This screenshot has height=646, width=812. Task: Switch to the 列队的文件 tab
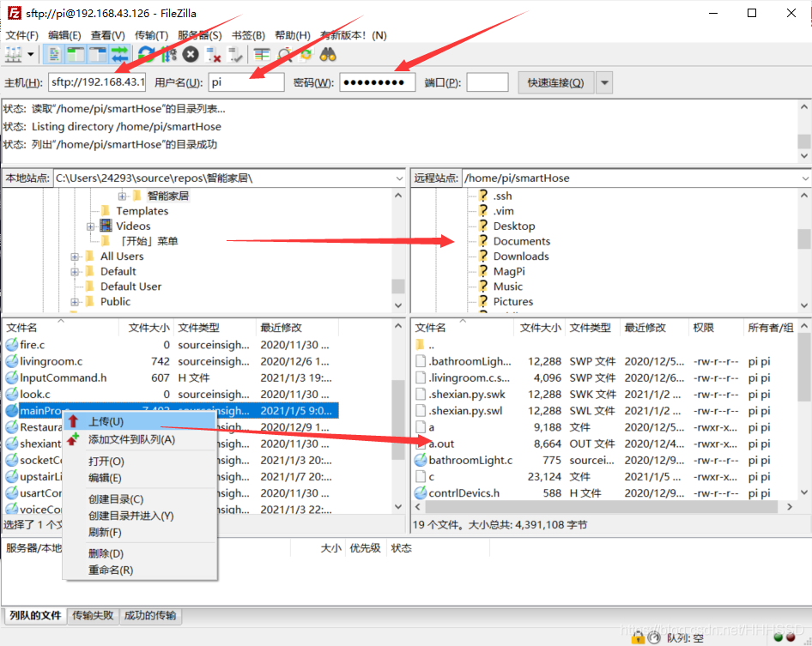35,615
